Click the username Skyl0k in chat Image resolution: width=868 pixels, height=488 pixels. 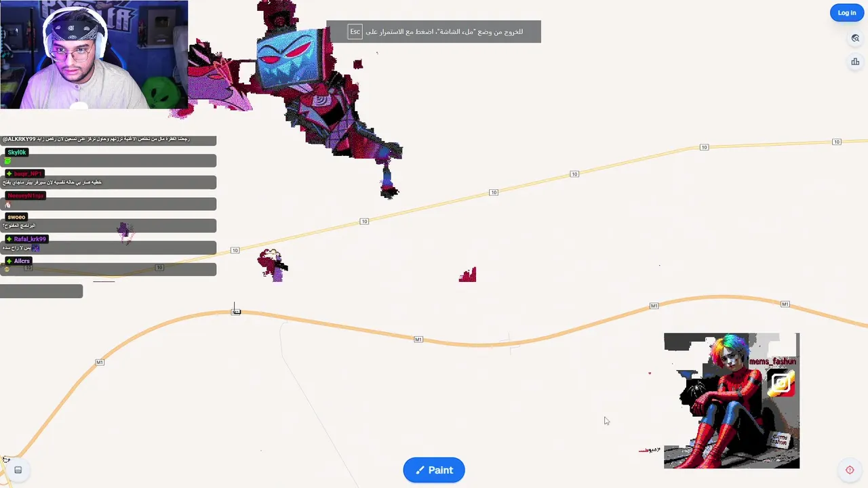[17, 152]
